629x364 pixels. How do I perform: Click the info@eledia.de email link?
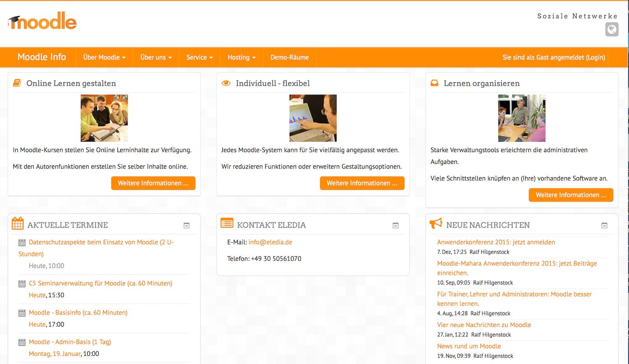pyautogui.click(x=270, y=242)
